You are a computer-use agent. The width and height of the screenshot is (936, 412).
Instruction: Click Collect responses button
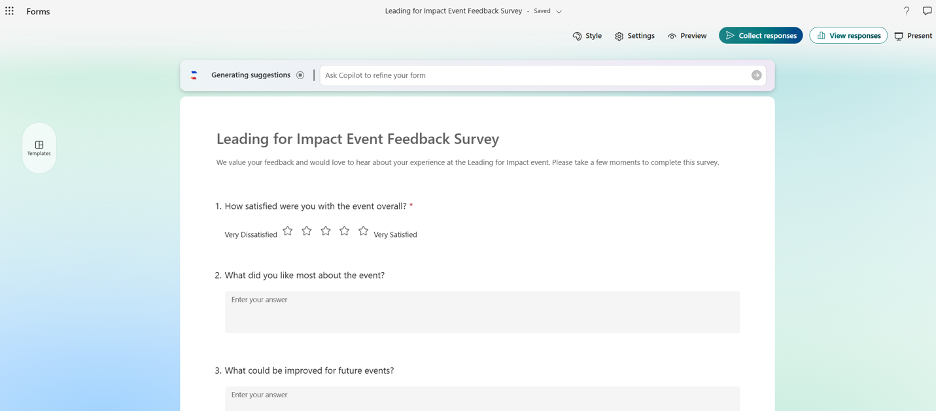click(760, 36)
